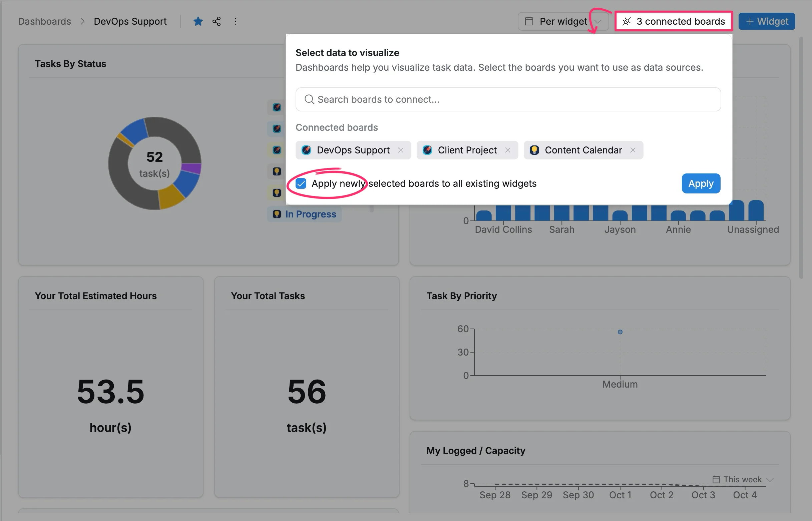The image size is (812, 521).
Task: Click the Your Total Tasks title
Action: [268, 296]
